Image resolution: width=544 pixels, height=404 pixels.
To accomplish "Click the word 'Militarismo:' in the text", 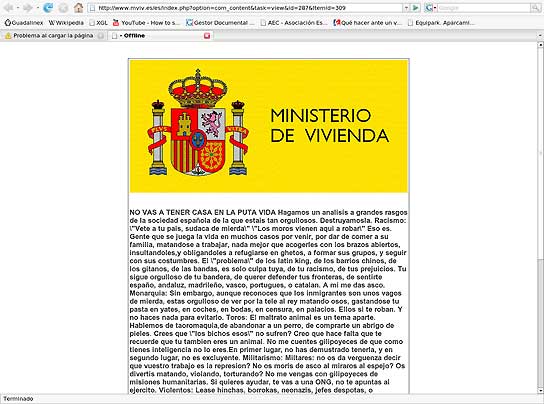I will click(262, 358).
